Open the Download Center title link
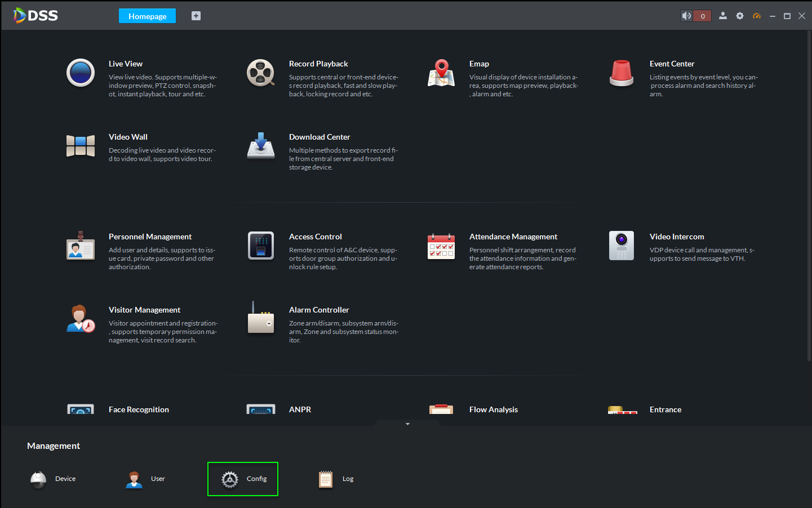Screen dimensions: 812x508 (x=320, y=137)
